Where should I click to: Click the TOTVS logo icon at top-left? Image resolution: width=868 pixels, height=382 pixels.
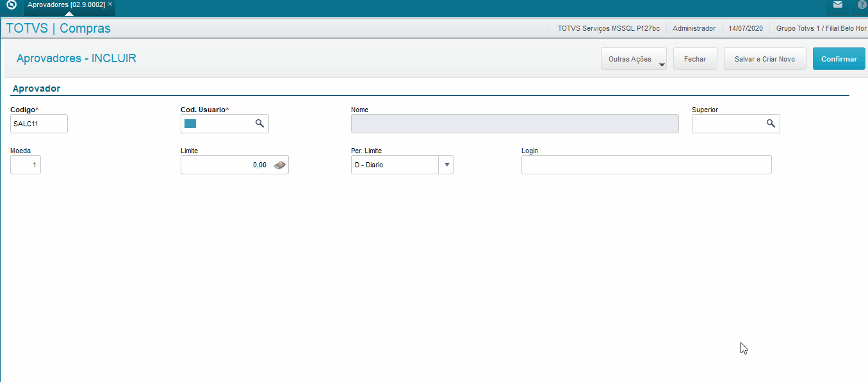click(11, 4)
